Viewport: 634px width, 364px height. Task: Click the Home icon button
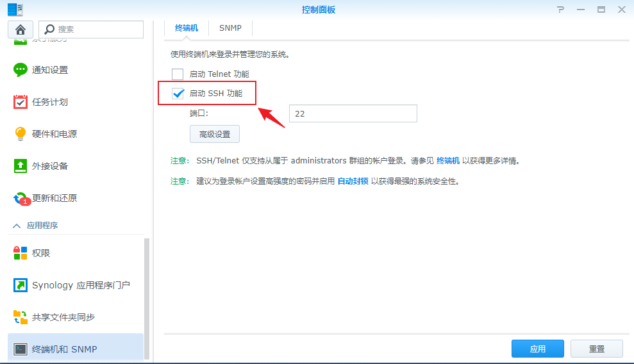click(x=20, y=29)
